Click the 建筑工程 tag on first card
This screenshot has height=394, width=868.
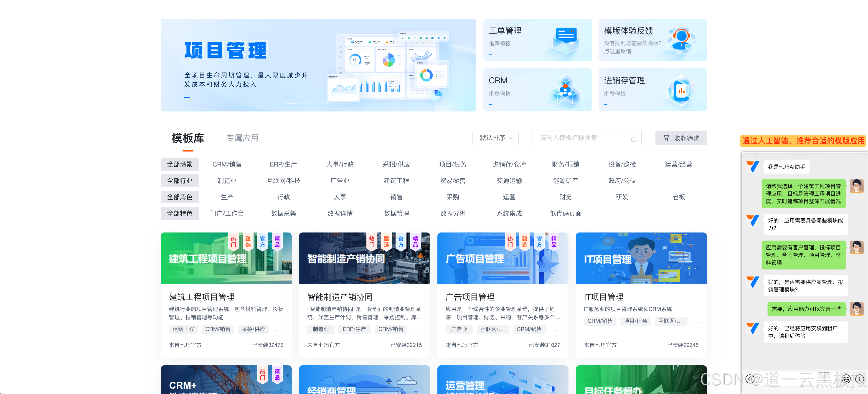pyautogui.click(x=183, y=329)
